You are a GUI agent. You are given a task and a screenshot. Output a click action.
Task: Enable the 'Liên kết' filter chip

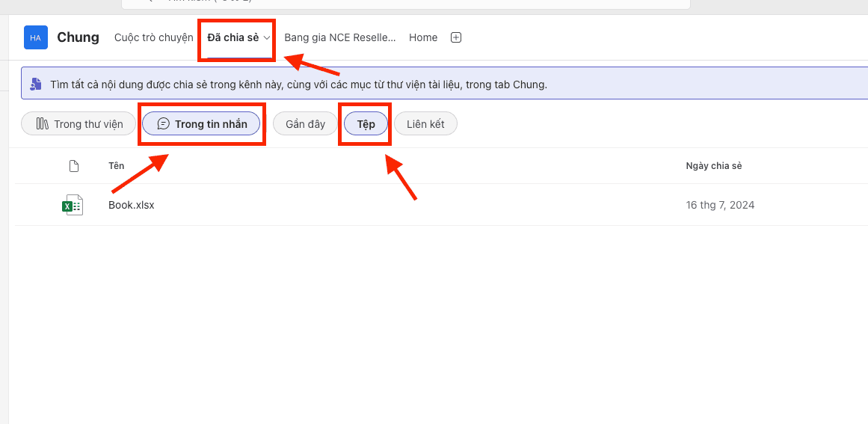[x=425, y=124]
